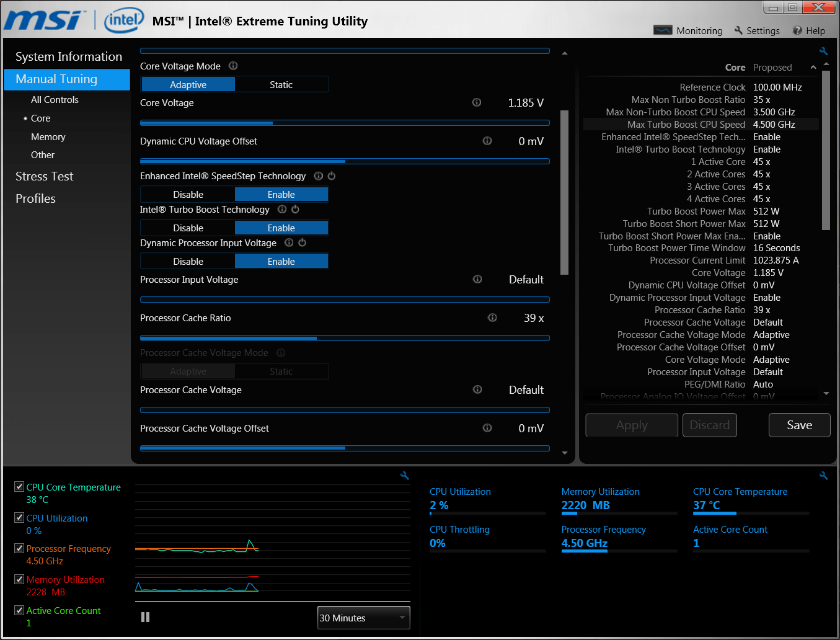The image size is (840, 640).
Task: Save the proposed settings
Action: pos(800,425)
